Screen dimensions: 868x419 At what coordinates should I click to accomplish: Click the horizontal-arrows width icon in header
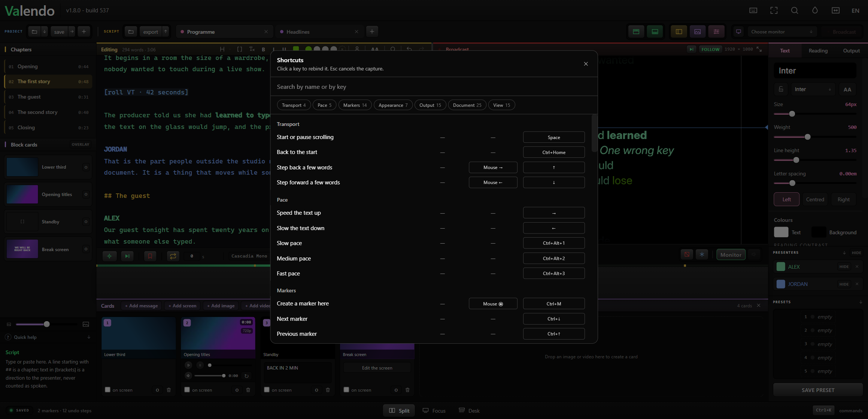tap(835, 10)
